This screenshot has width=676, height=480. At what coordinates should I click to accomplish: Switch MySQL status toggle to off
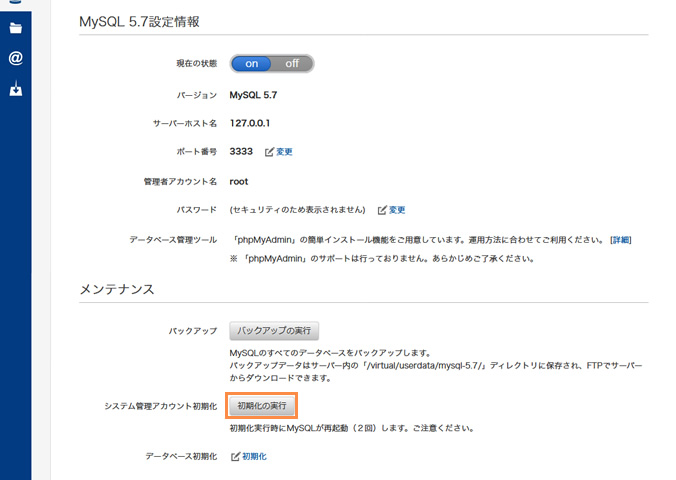pyautogui.click(x=292, y=63)
